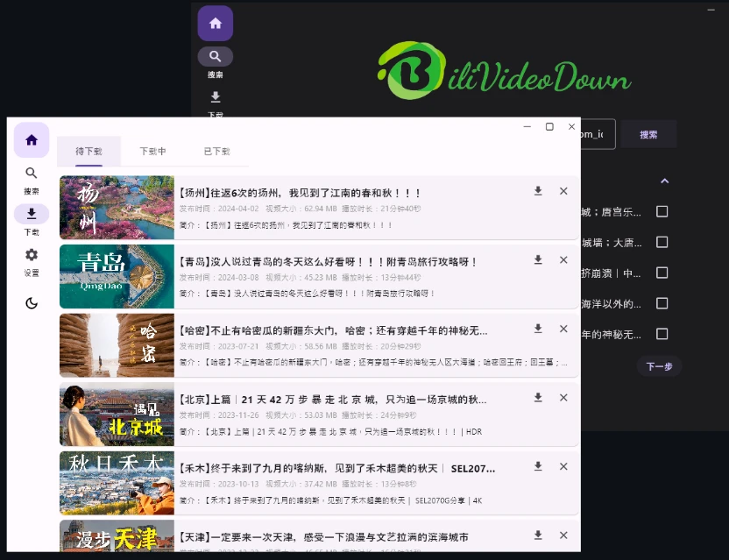Click 设置 gear icon in sidebar

click(x=32, y=260)
